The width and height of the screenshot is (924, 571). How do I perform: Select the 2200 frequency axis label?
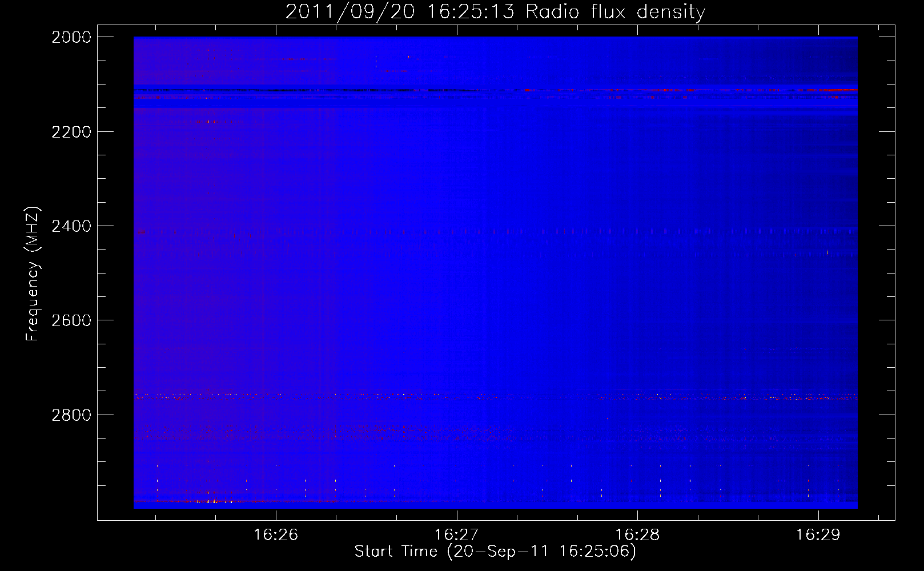click(x=71, y=132)
